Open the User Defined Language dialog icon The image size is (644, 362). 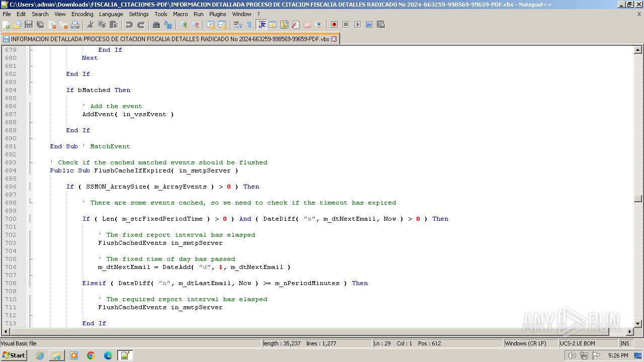[273, 25]
